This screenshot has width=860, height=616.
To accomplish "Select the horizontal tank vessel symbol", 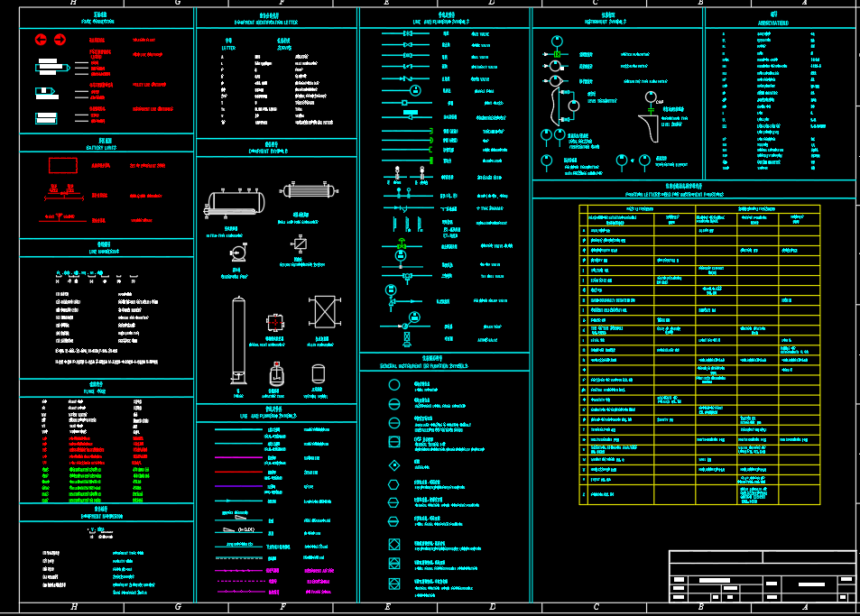I will (x=235, y=202).
